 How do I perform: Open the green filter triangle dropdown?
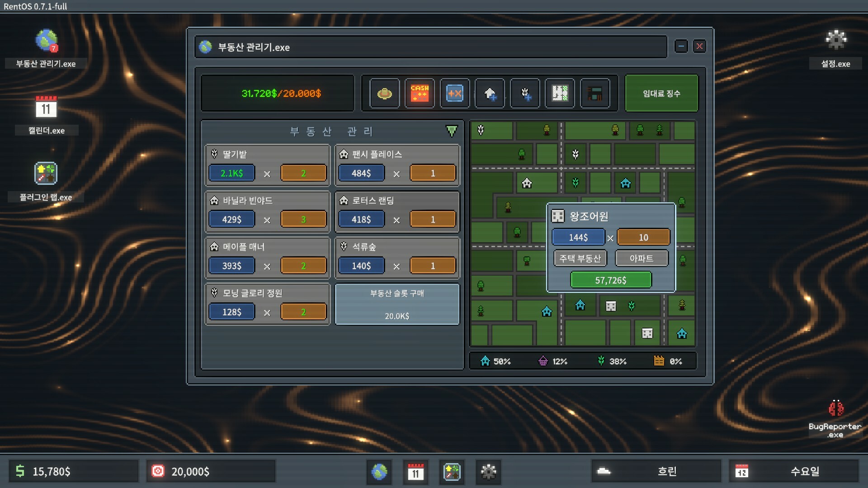click(x=451, y=131)
